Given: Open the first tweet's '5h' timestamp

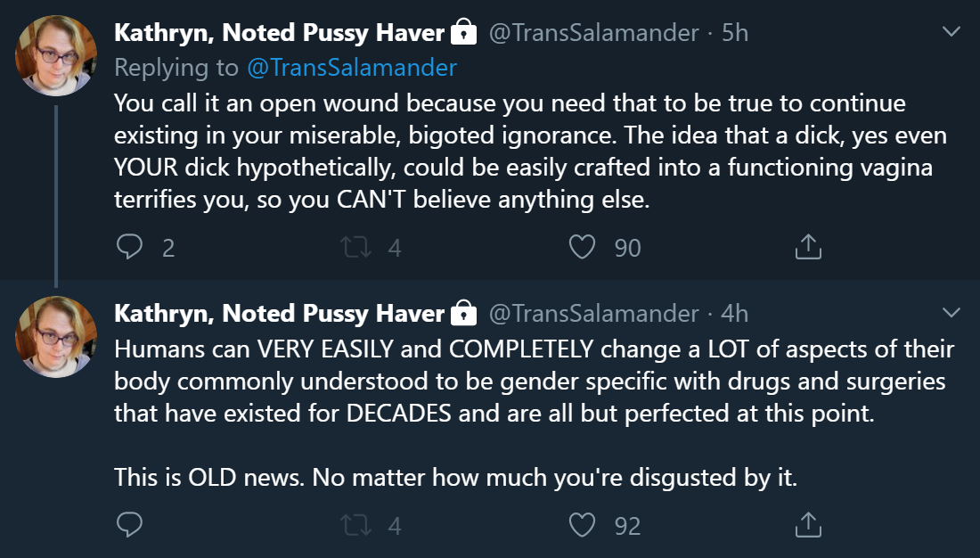Looking at the screenshot, I should pos(735,34).
